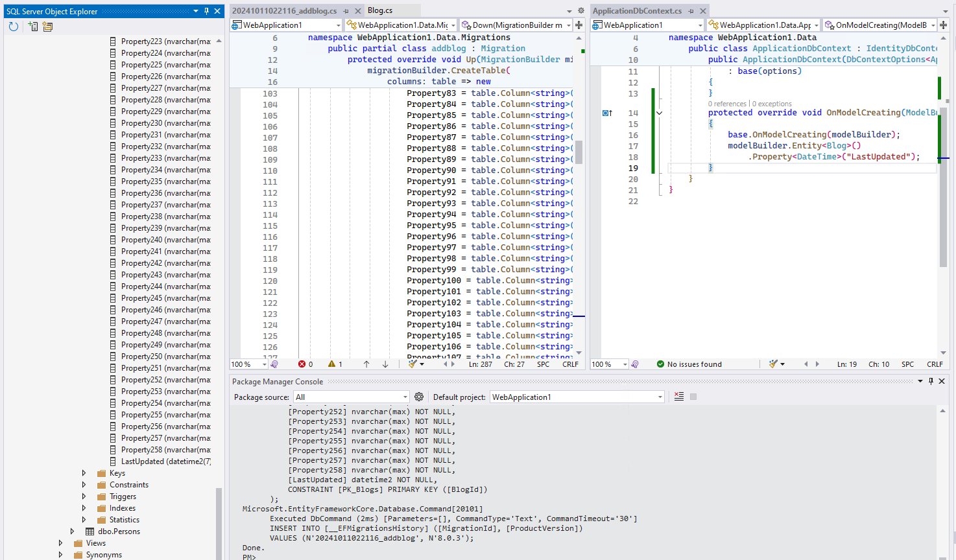
Task: Open Package Manager settings gear icon
Action: pyautogui.click(x=419, y=397)
